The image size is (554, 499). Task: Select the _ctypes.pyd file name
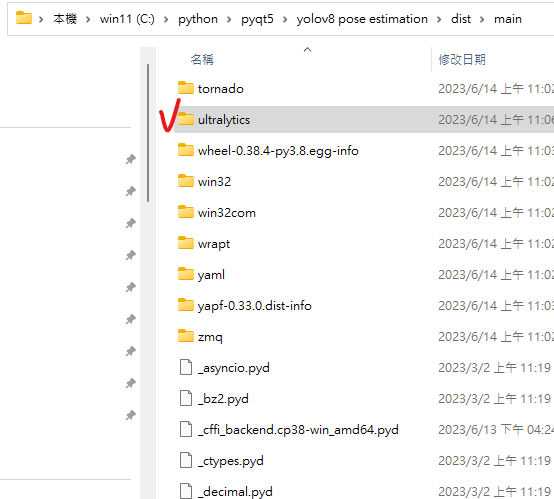(230, 460)
